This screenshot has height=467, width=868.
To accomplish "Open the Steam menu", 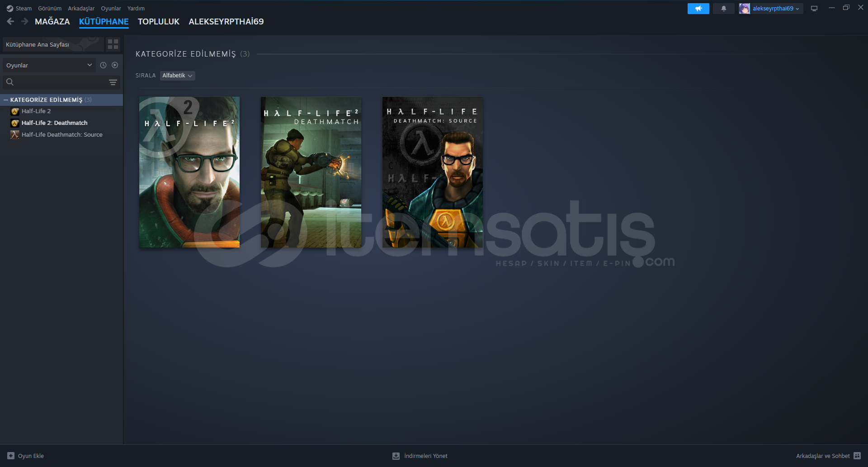I will pos(24,9).
